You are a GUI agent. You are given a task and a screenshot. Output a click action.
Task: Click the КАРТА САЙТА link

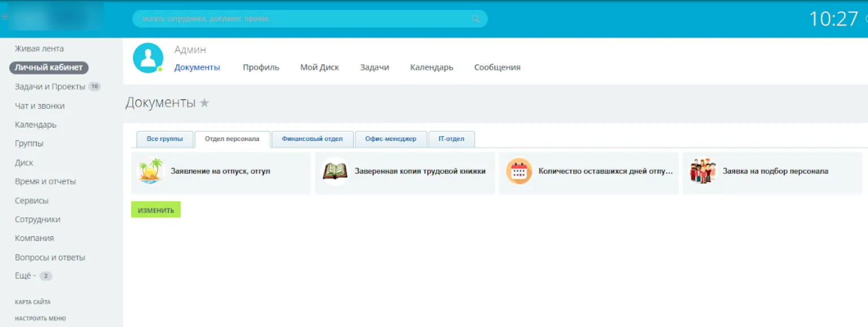click(x=33, y=302)
